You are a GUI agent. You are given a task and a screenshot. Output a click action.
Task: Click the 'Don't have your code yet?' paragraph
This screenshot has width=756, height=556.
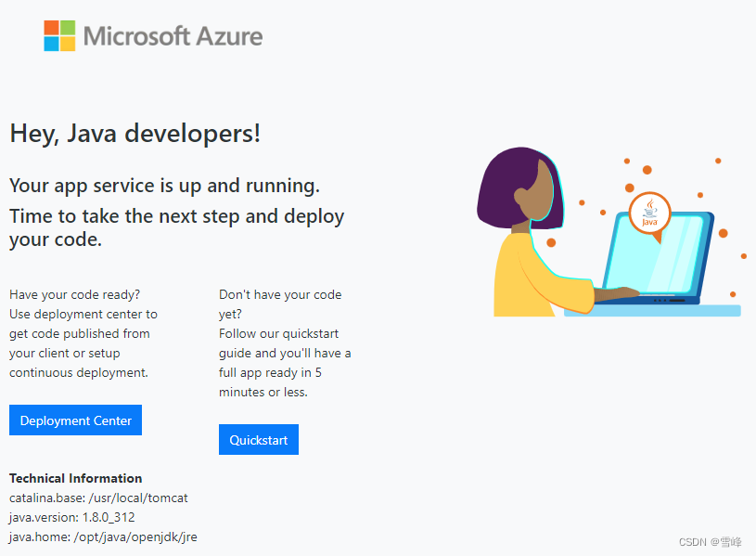click(x=285, y=343)
